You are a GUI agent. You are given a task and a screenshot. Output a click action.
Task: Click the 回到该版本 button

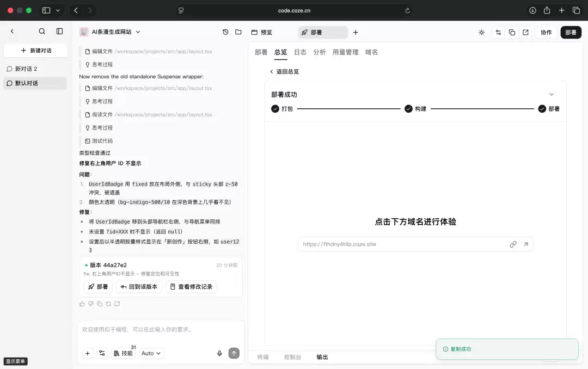pos(139,287)
